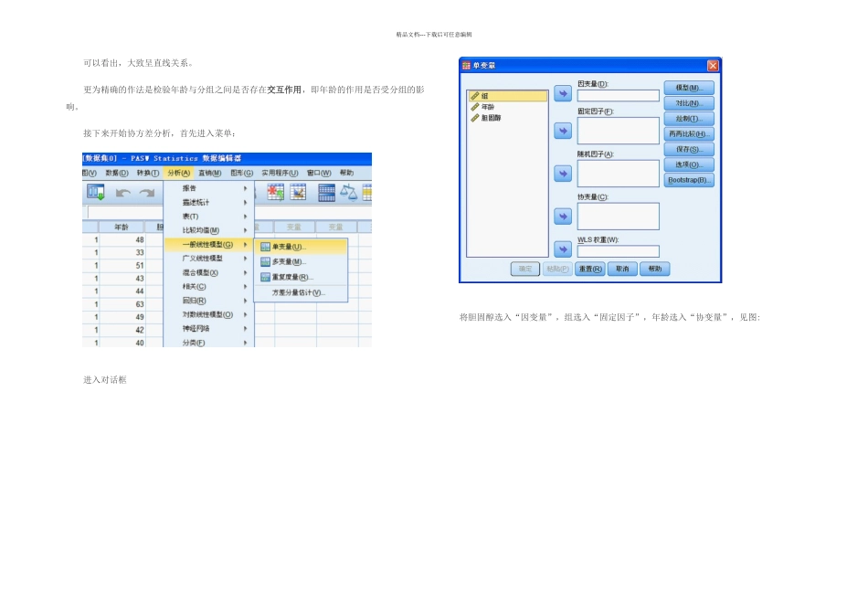Click the 重复度量(R) submenu icon
Image resolution: width=868 pixels, height=614 pixels.
[x=265, y=277]
